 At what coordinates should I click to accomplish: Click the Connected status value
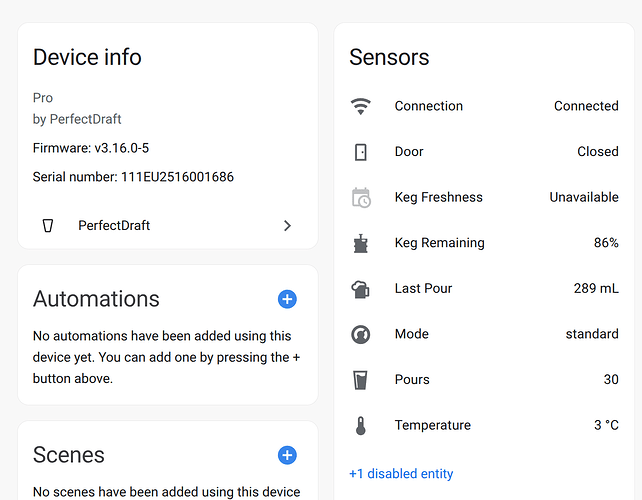click(x=586, y=106)
